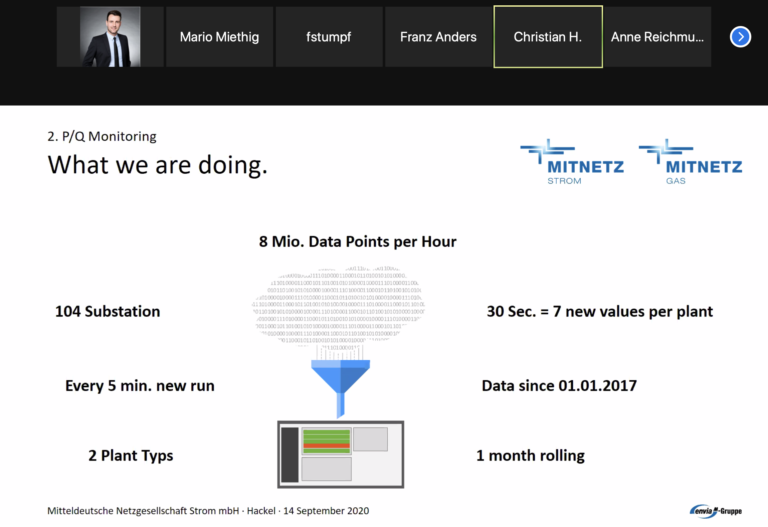Click the MITNETZ STROM logo
Viewport: 768px width, 527px height.
pos(572,162)
